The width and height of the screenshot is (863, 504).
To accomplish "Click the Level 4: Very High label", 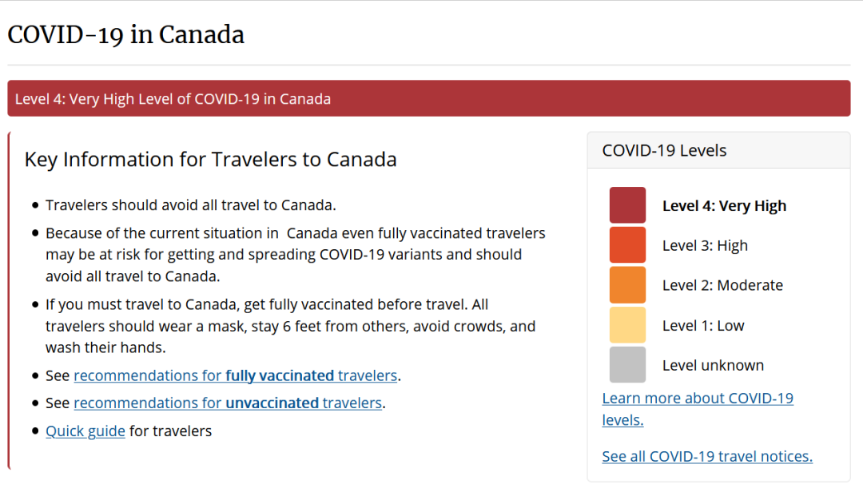I will pos(724,206).
